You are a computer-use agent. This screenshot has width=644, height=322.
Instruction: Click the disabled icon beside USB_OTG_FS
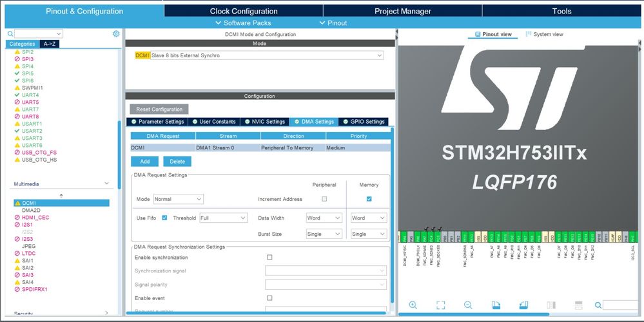[17, 152]
